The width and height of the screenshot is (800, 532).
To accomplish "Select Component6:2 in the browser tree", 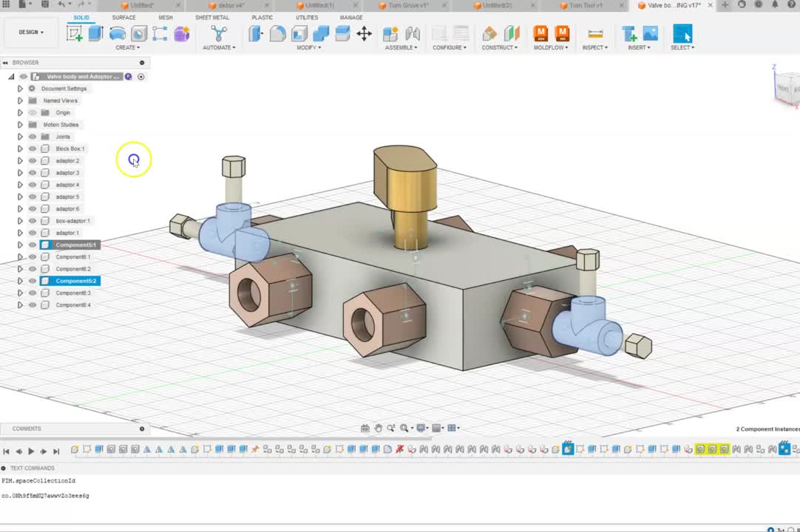I will point(73,269).
